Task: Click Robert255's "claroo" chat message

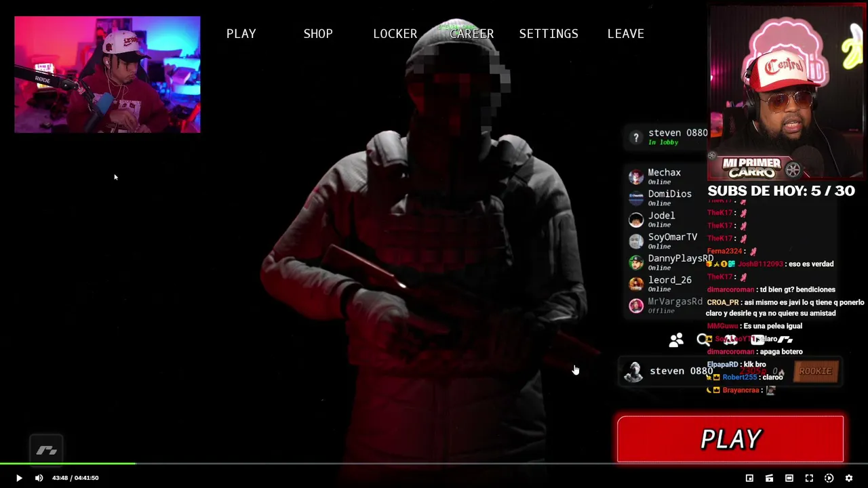Action: (x=745, y=378)
